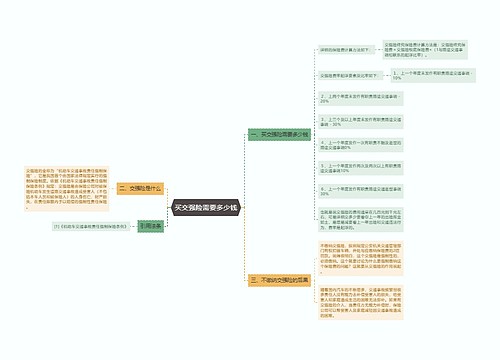Select item 4 node ending with 0%

tap(361, 145)
